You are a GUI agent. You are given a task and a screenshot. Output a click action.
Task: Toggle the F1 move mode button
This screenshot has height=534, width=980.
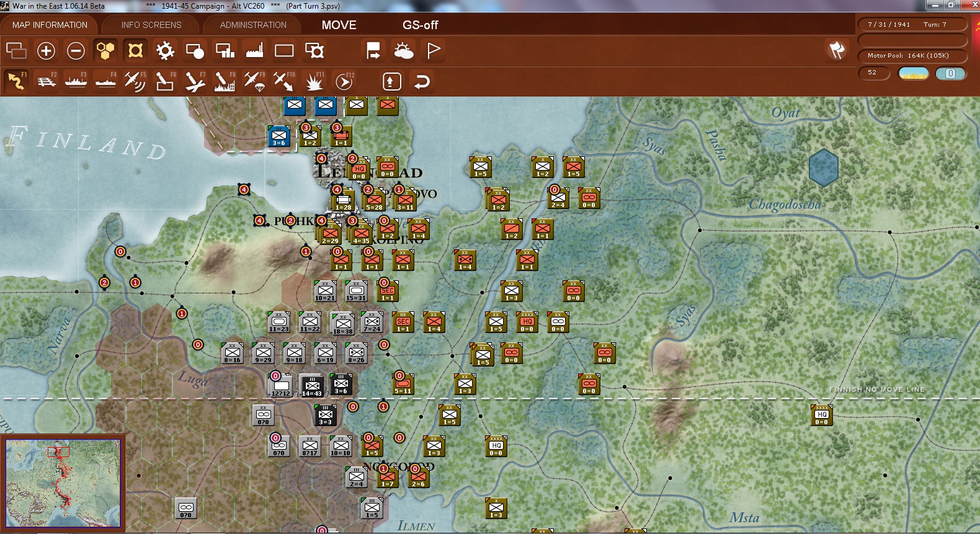pyautogui.click(x=17, y=81)
